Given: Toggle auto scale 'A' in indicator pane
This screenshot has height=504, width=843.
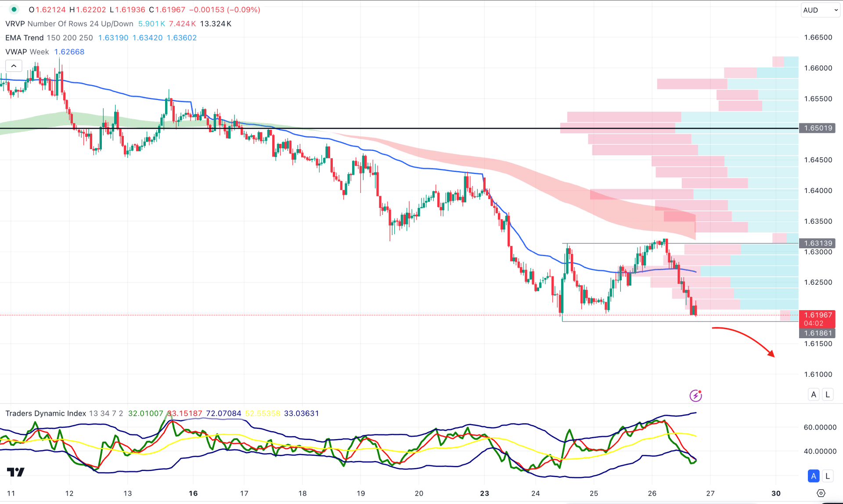Looking at the screenshot, I should click(814, 476).
